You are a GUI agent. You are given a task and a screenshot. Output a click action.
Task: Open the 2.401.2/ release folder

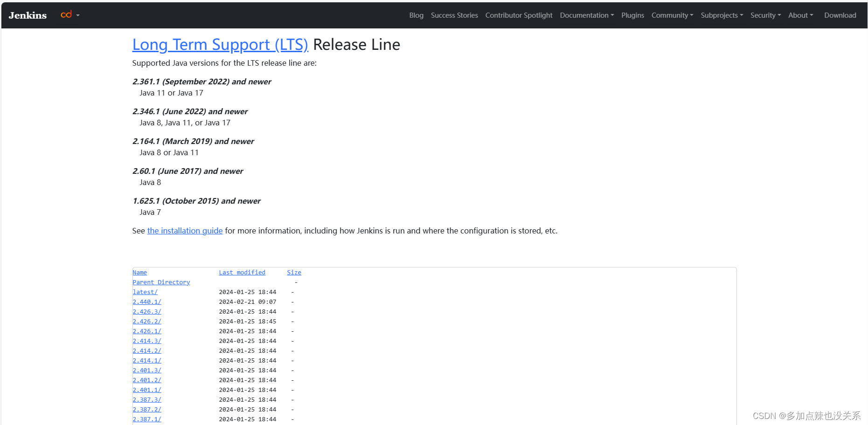pos(147,380)
